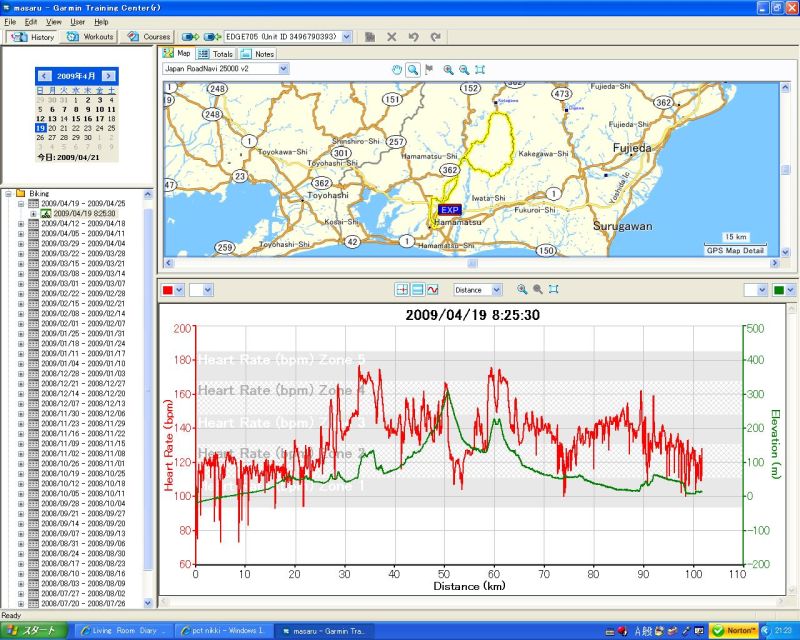800x640 pixels.
Task: Zoom out on the map
Action: tap(464, 69)
